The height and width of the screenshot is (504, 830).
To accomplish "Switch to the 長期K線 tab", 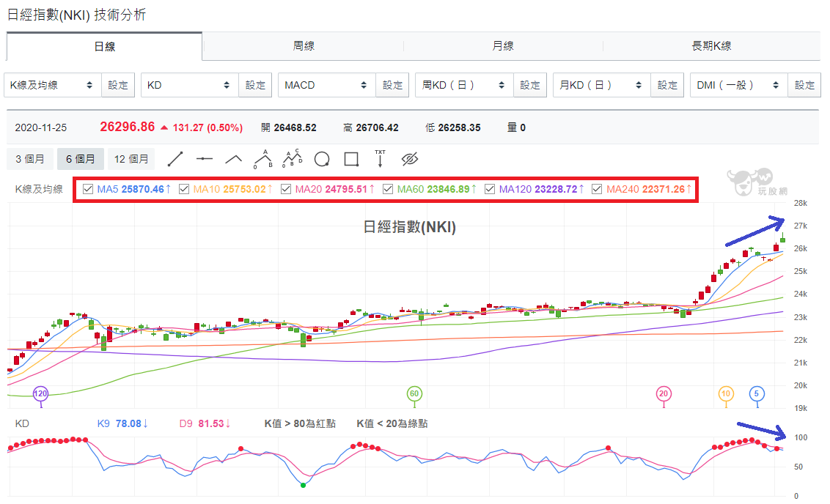I will point(711,46).
